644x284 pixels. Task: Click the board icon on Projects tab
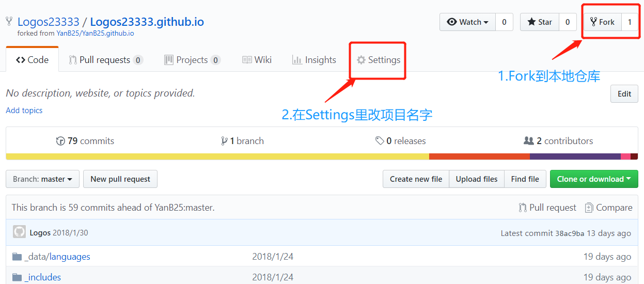(169, 60)
